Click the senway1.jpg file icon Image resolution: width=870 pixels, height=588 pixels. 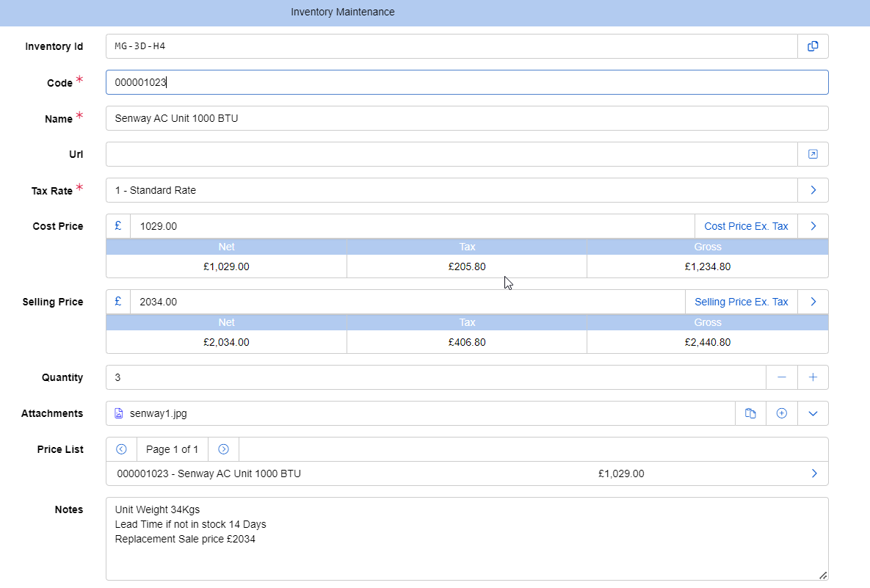pos(119,413)
